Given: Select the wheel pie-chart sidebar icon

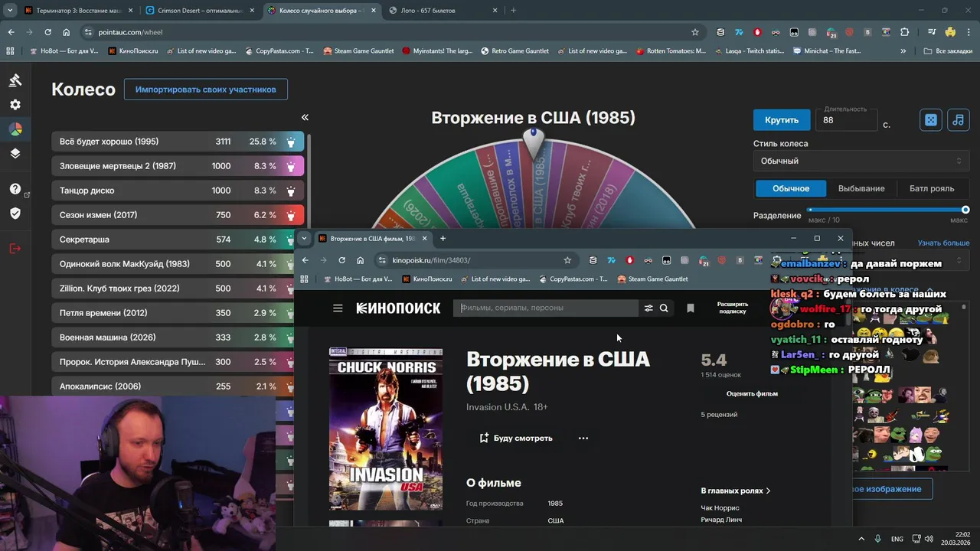Looking at the screenshot, I should 15,129.
